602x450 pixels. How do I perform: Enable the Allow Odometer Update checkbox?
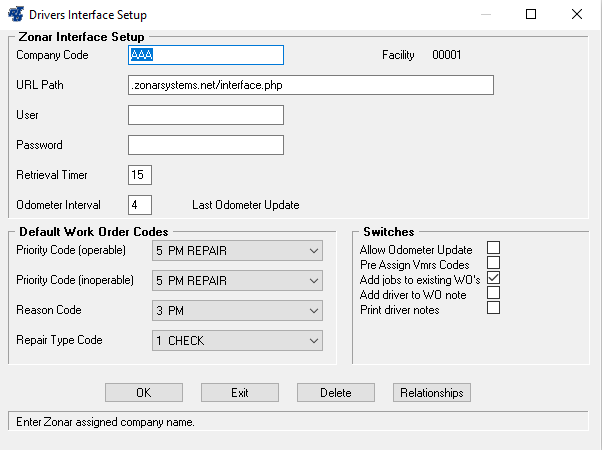(x=493, y=248)
